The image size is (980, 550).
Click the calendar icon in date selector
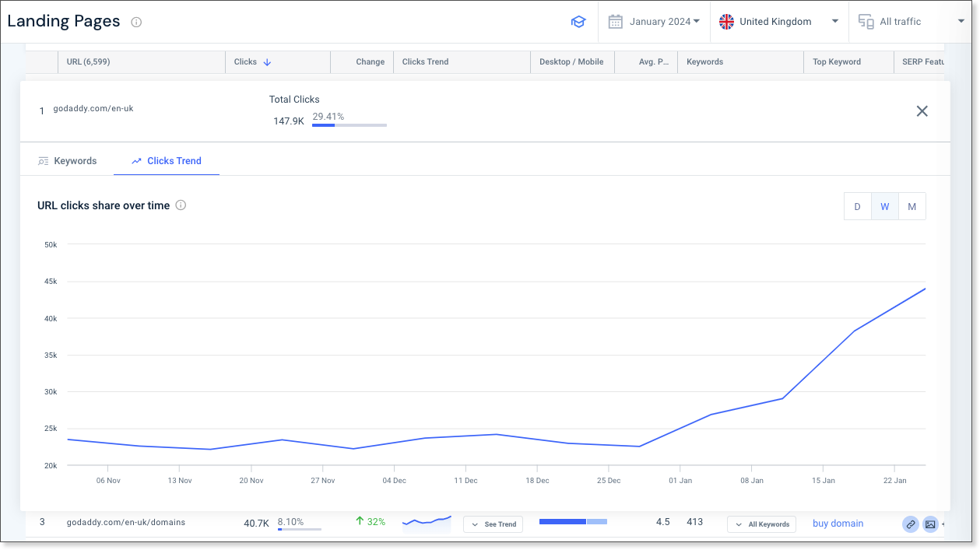coord(615,22)
